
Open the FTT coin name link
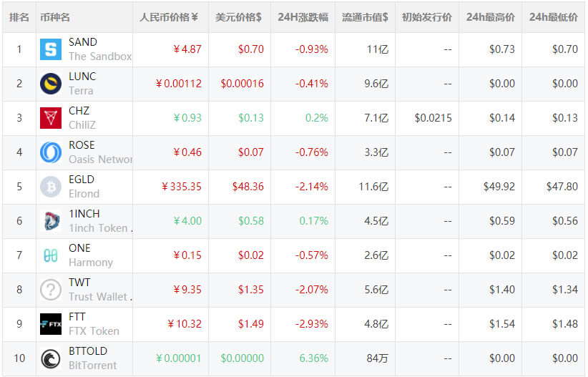click(77, 317)
